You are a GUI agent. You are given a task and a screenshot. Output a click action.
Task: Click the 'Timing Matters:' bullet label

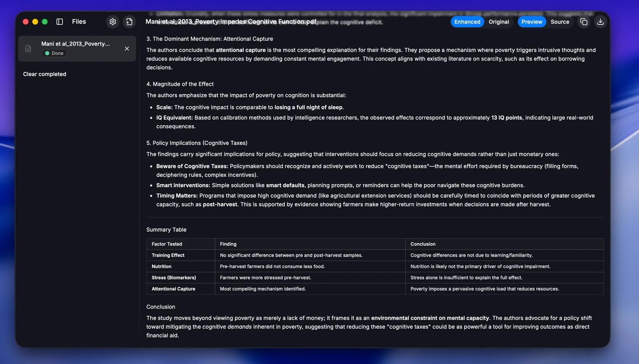pyautogui.click(x=177, y=195)
